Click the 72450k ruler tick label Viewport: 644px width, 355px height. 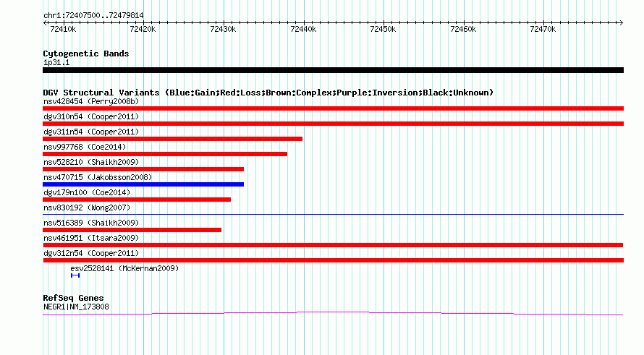coord(383,29)
